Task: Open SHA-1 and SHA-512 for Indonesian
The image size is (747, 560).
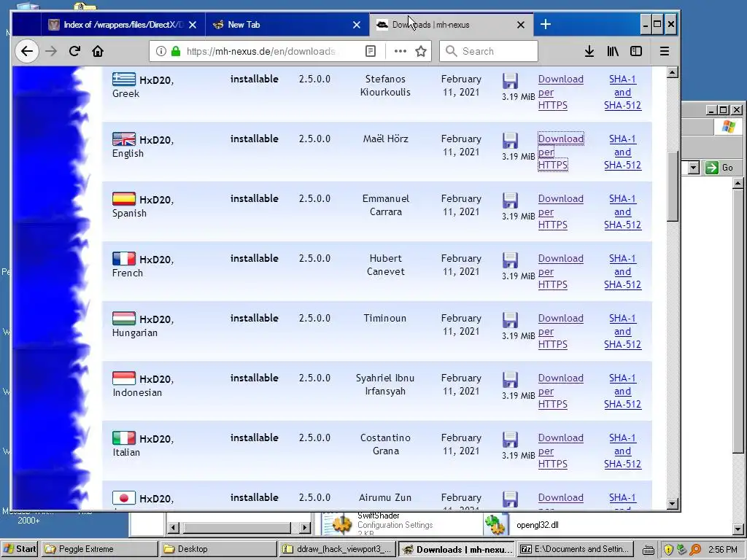Action: [x=623, y=391]
